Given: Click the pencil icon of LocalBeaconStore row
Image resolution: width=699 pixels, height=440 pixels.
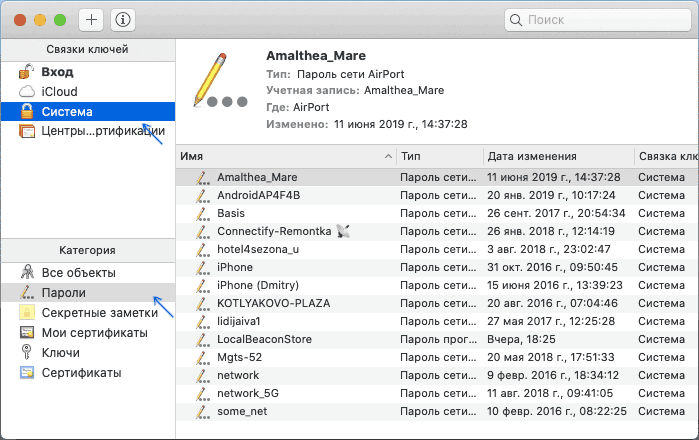Looking at the screenshot, I should [x=203, y=339].
